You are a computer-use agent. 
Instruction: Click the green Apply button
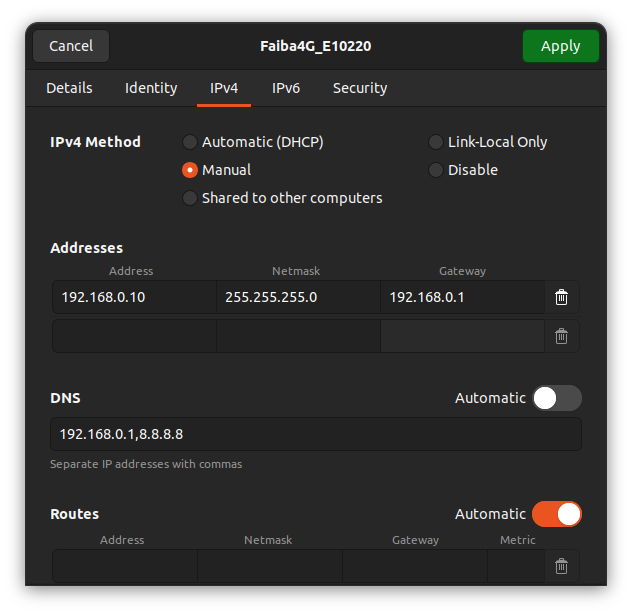[x=561, y=46]
